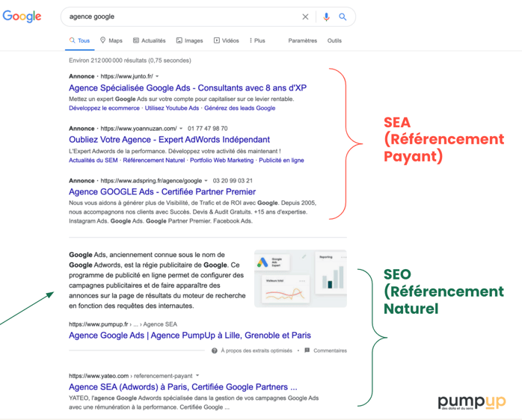Click the phone number 03 20 99 03 21

point(233,181)
